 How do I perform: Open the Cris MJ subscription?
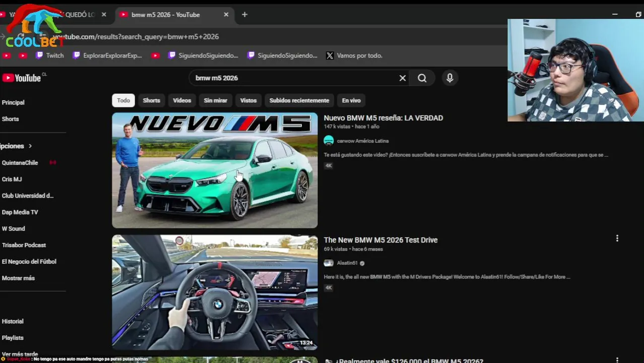tap(12, 179)
